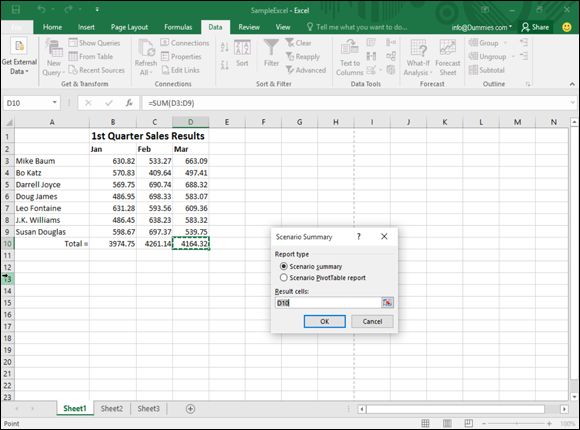Screen dimensions: 580x430
Task: Switch to Page Break Preview
Action: tap(468, 423)
